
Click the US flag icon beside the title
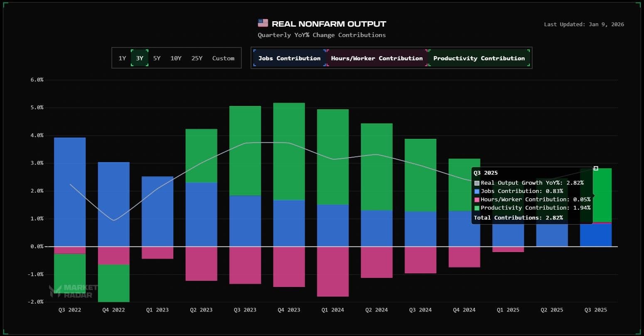click(x=263, y=23)
